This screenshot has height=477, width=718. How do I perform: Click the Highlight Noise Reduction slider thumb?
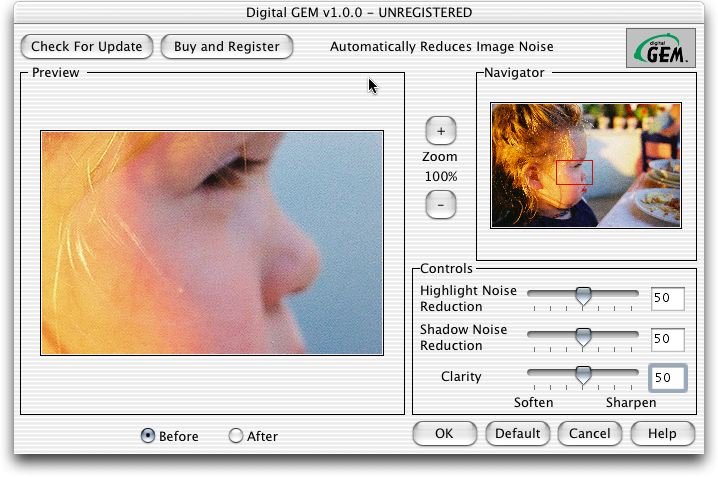tap(583, 296)
